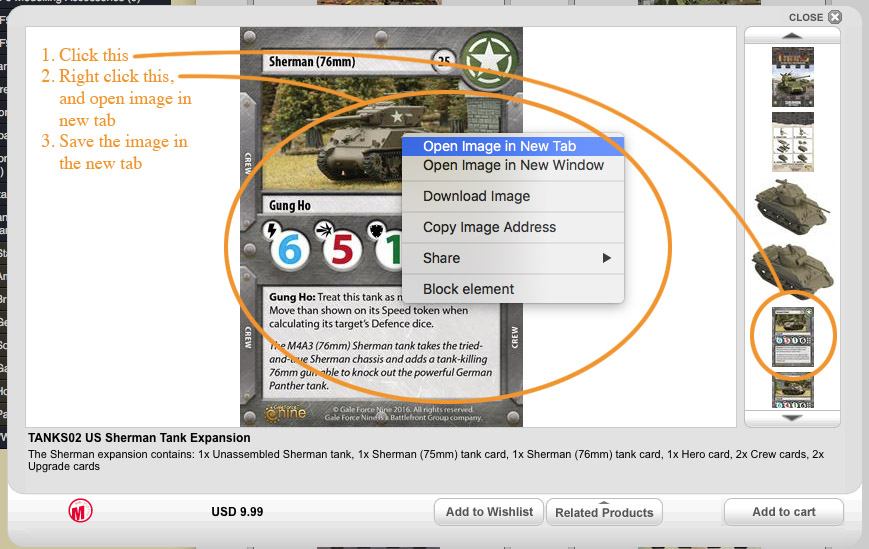Open Related Products
Image resolution: width=869 pixels, height=549 pixels.
(604, 512)
